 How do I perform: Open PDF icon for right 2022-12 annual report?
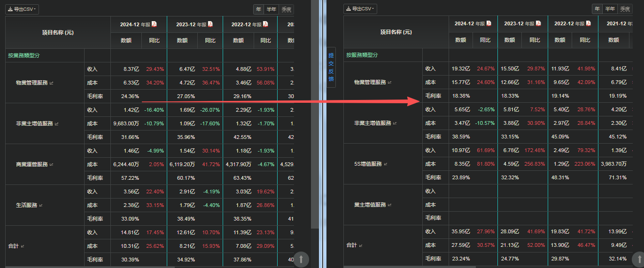coord(589,23)
